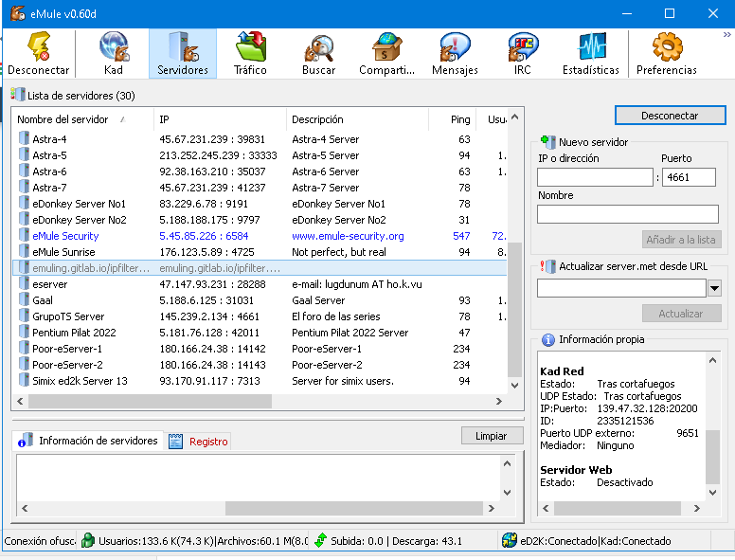Click the eD2K connection globe status icon
Viewport: 735px width, 560px height.
coord(509,540)
